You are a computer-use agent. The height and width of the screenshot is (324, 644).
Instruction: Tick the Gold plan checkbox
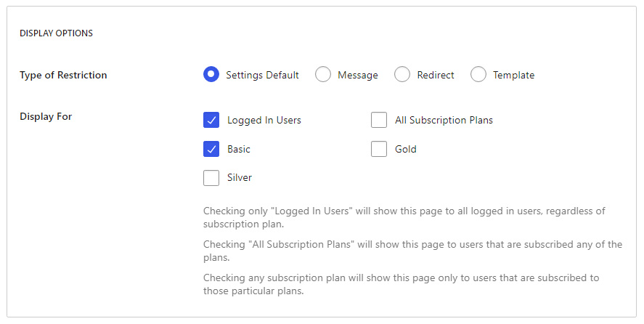pos(379,149)
